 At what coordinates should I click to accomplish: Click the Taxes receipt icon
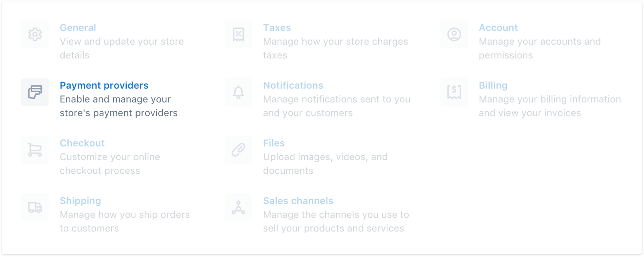click(238, 34)
